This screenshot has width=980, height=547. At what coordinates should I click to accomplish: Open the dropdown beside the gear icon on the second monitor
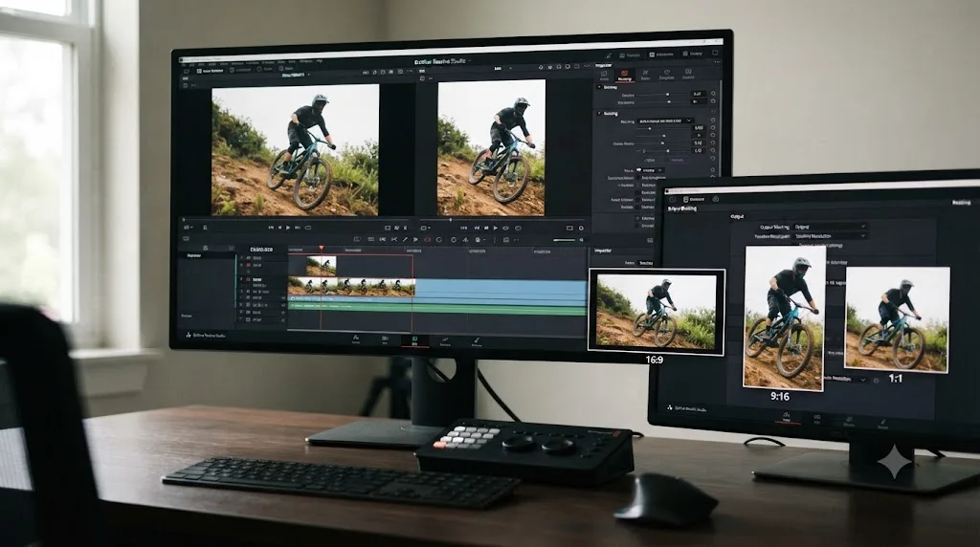[x=846, y=379]
